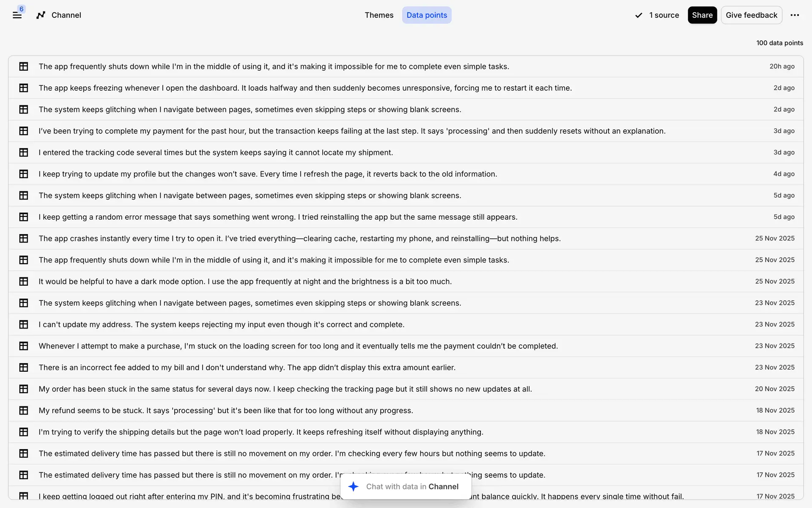Type in Chat with data in Channel field

[412, 486]
